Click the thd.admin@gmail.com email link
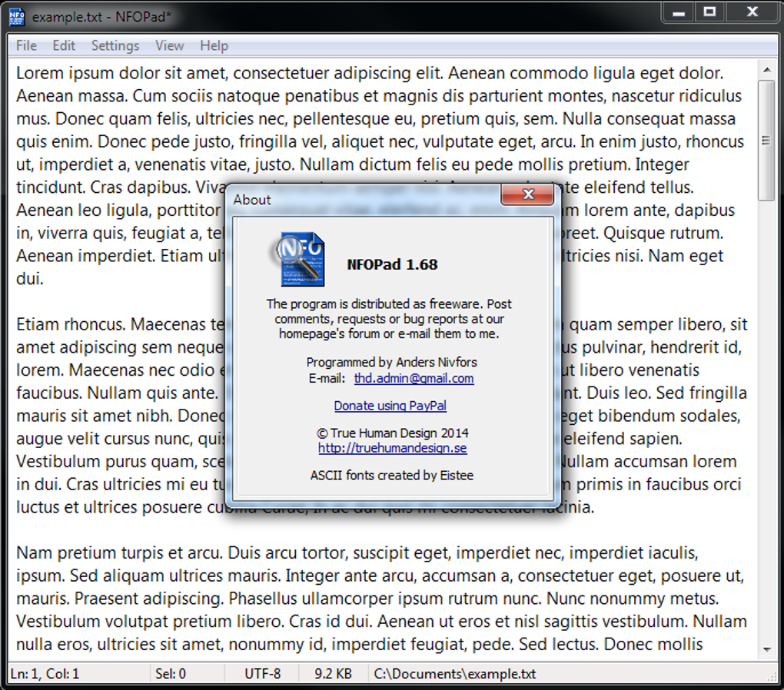Image resolution: width=784 pixels, height=690 pixels. pyautogui.click(x=414, y=378)
